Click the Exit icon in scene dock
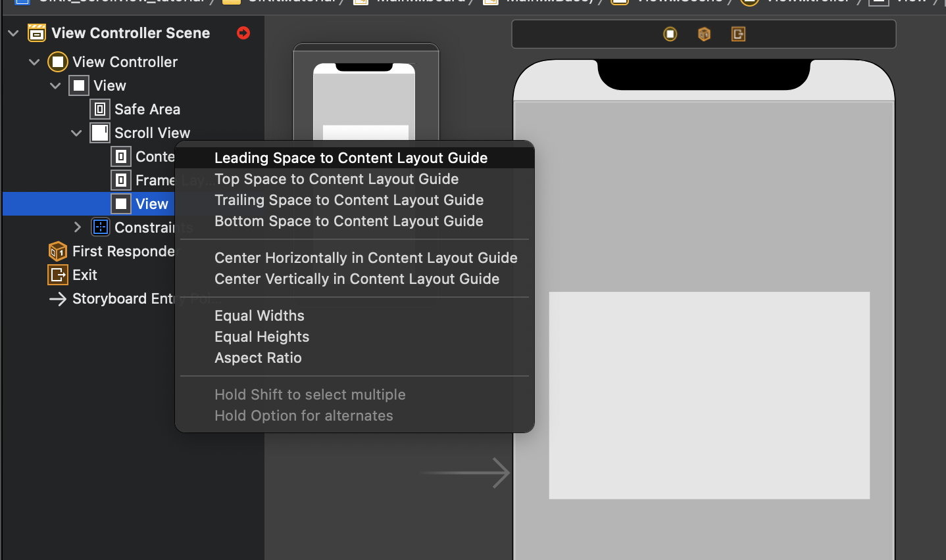Image resolution: width=946 pixels, height=560 pixels. pyautogui.click(x=738, y=34)
